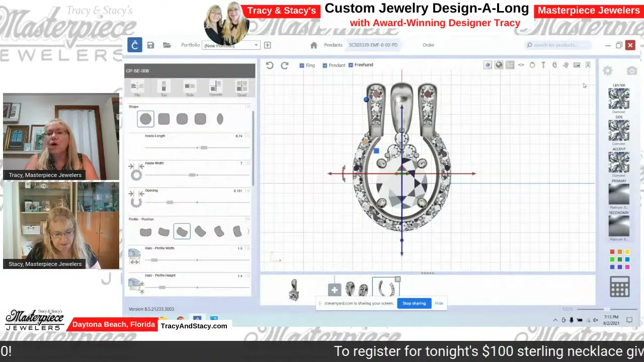
Task: Open the PRIMARY metal selector
Action: [x=619, y=194]
